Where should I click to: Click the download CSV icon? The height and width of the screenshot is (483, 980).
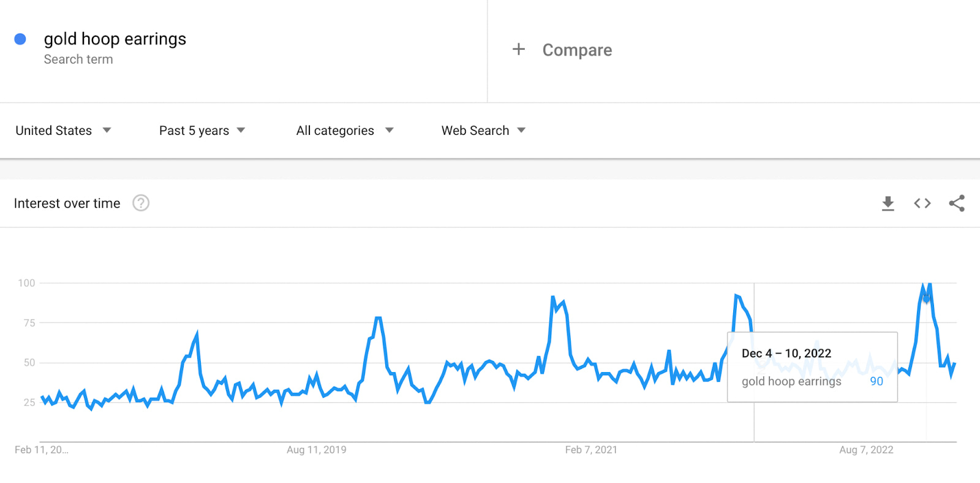click(888, 203)
